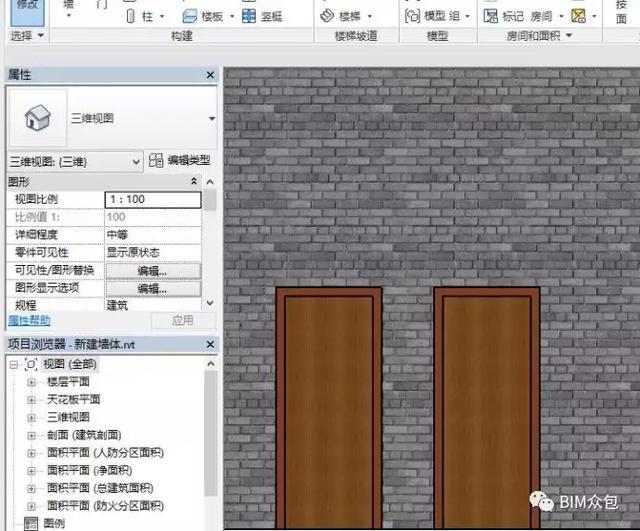Click 编辑 button for 可见性/图形替换

coord(152,271)
